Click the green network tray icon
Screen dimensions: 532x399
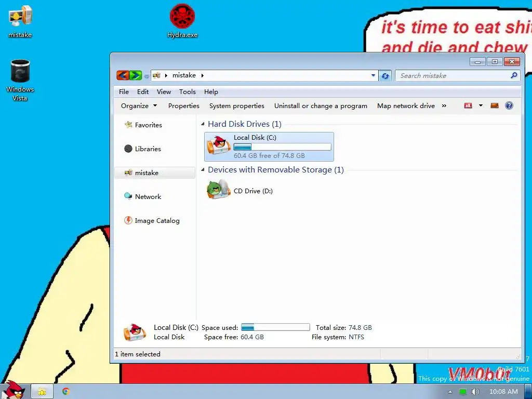pos(463,392)
